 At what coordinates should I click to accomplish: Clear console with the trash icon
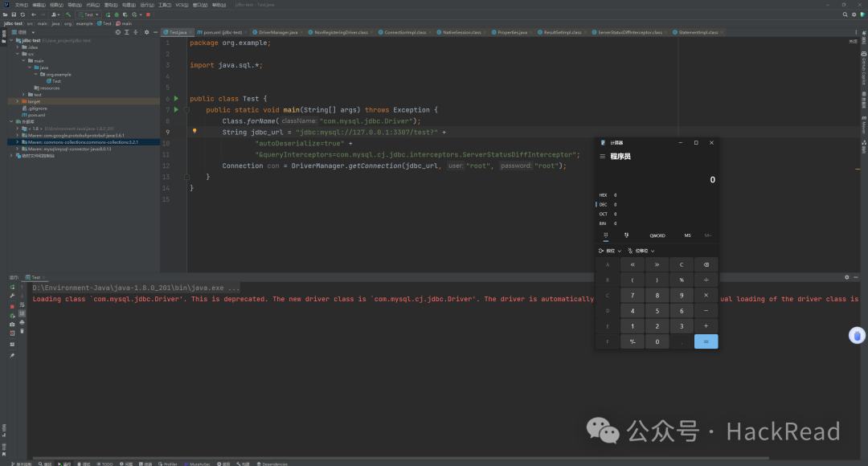23,331
